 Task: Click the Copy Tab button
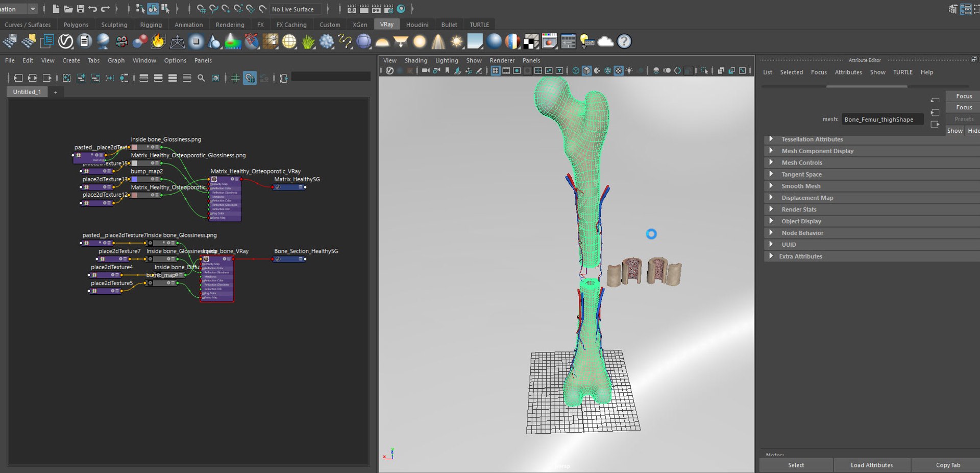[x=948, y=465]
